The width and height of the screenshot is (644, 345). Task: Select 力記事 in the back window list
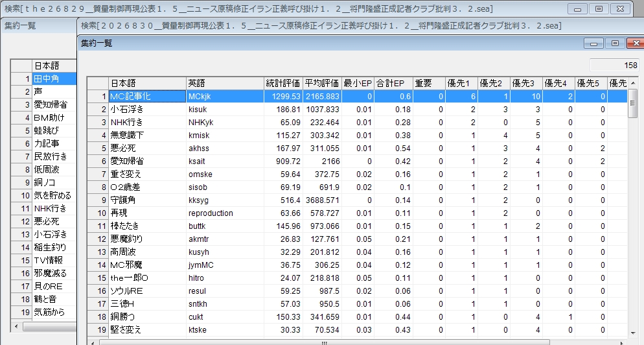pos(54,143)
